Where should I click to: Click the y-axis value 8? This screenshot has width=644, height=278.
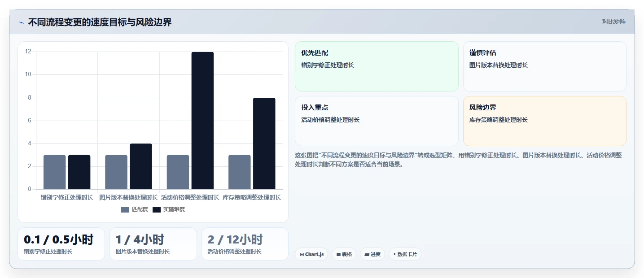point(30,97)
